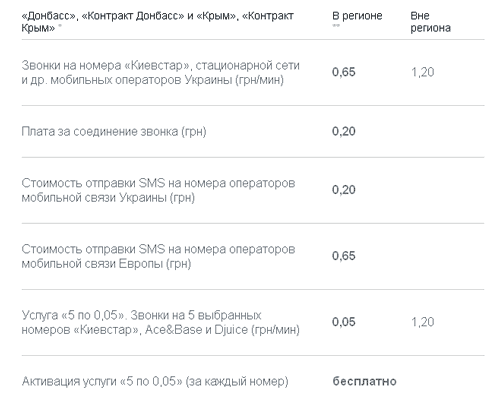
Task: Click the 0,65 in-region call price value
Action: 344,72
